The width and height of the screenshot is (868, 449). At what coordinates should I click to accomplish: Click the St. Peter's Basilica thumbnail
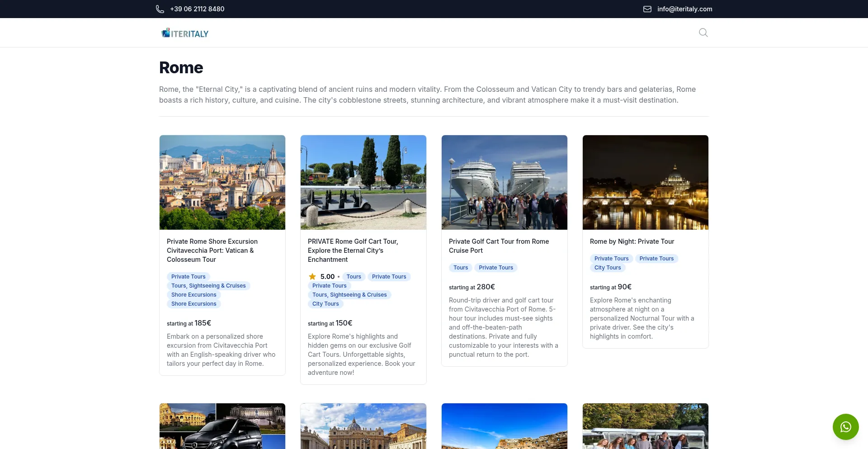(363, 426)
